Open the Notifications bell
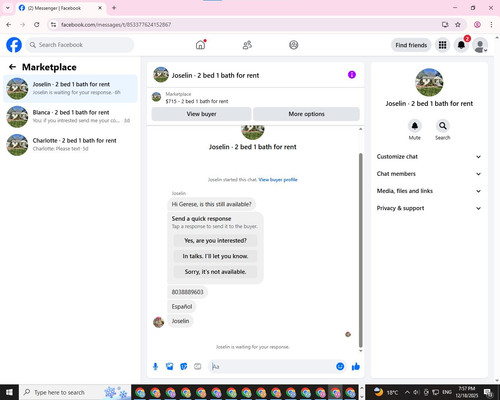The height and width of the screenshot is (400, 500). [x=461, y=45]
